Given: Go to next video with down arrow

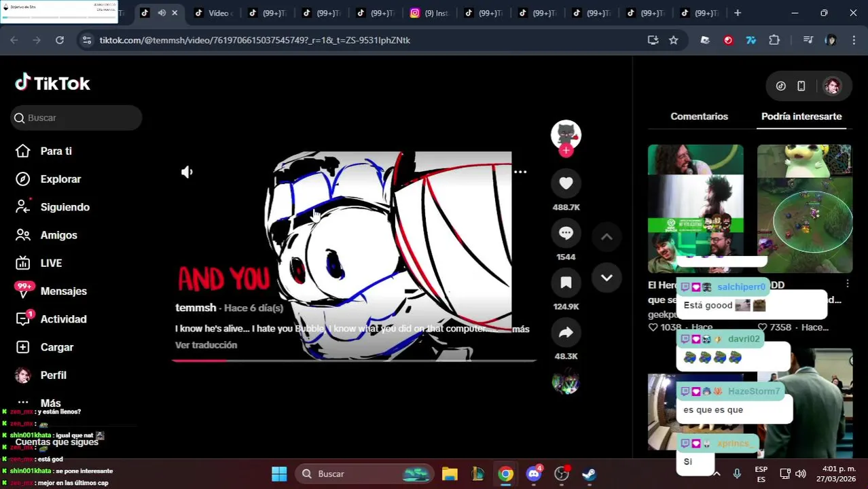Looking at the screenshot, I should click(x=607, y=278).
